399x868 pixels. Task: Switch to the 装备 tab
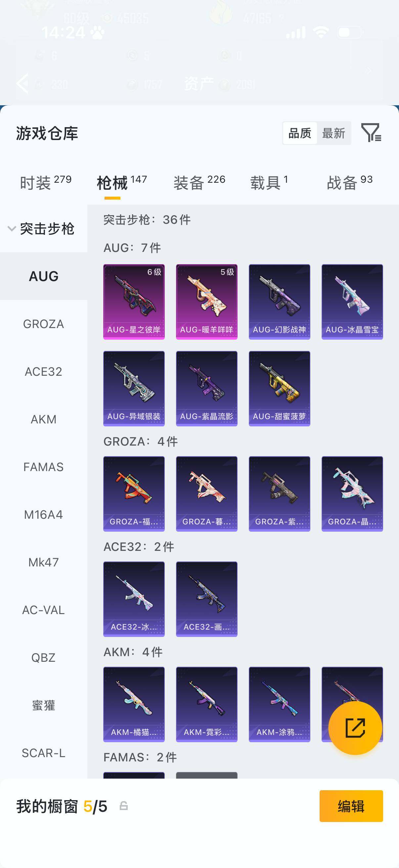pyautogui.click(x=199, y=182)
